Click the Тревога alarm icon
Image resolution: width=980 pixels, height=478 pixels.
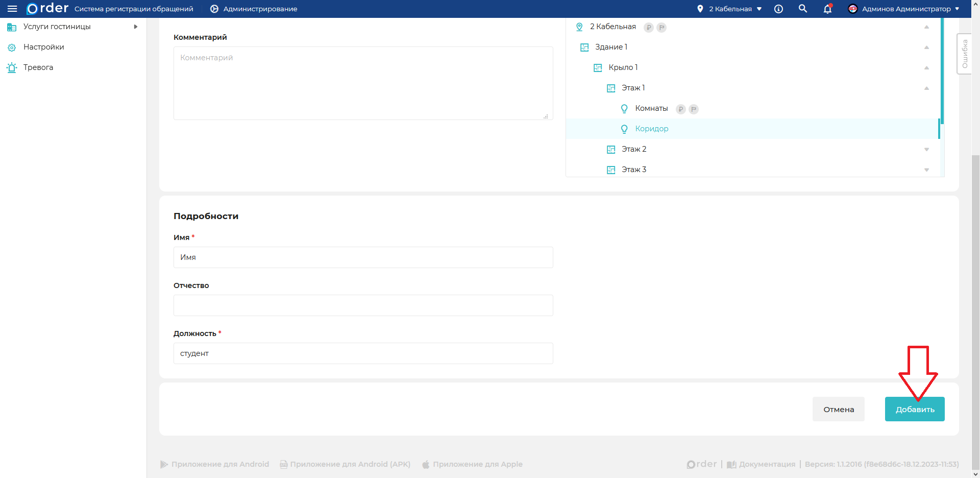12,67
